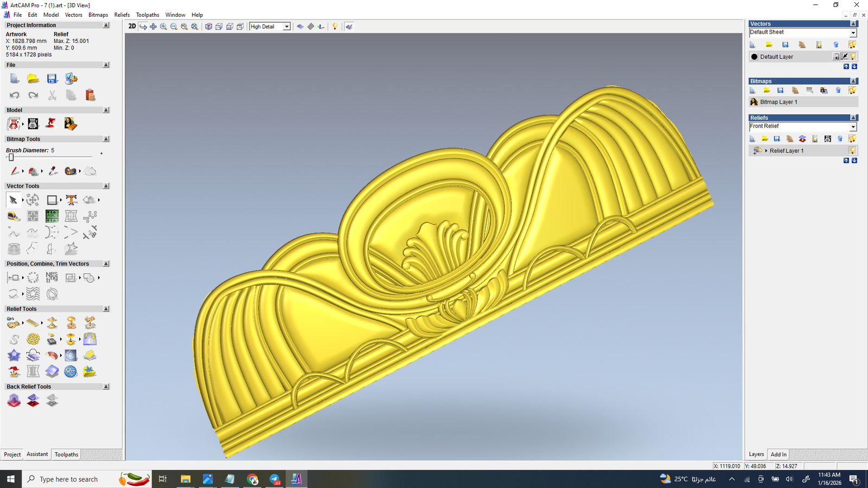Click the paste clipboard icon in File section

point(90,95)
